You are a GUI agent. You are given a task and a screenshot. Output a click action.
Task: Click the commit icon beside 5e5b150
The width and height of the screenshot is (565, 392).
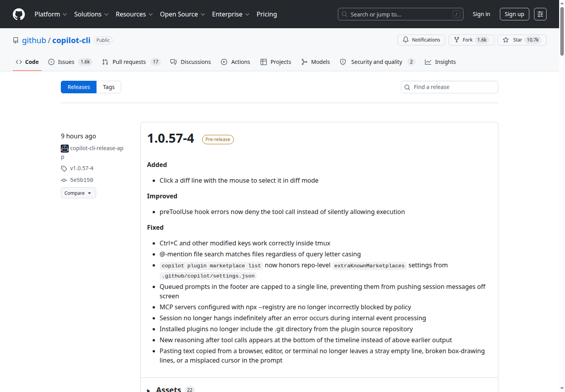point(64,180)
